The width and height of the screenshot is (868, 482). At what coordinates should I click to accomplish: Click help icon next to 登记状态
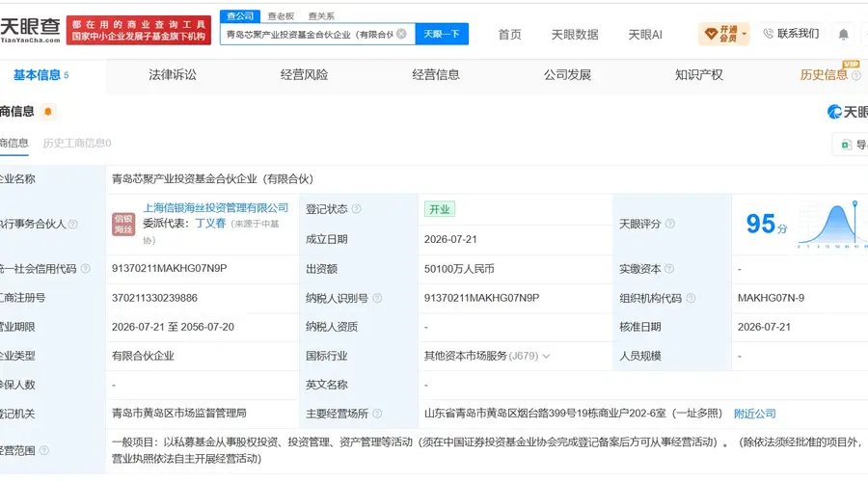(x=357, y=209)
